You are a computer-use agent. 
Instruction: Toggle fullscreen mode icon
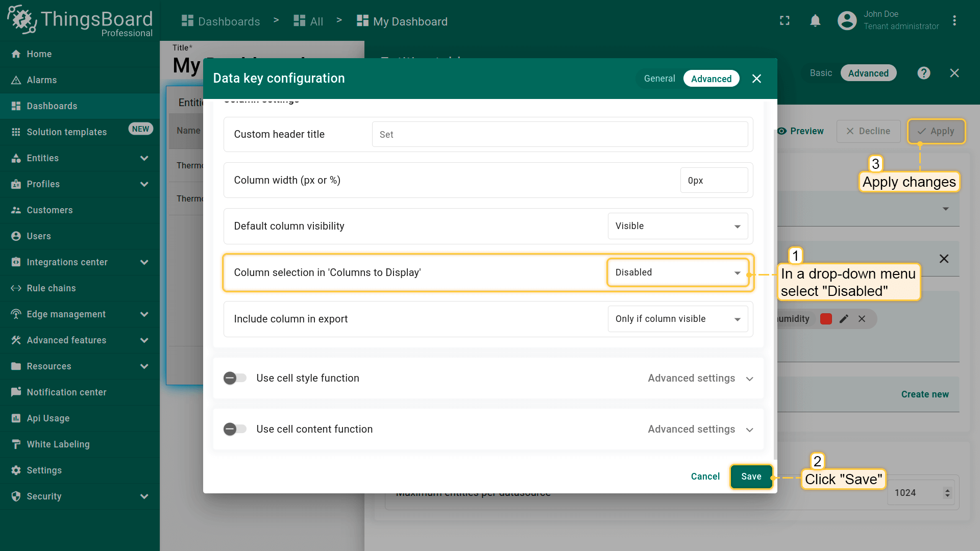point(785,21)
